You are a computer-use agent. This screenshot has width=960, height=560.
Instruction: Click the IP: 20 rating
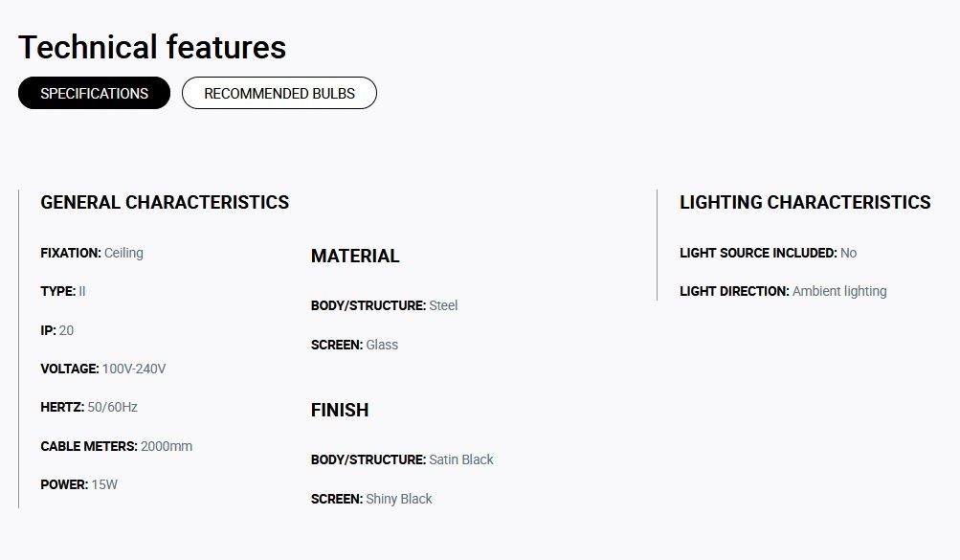(x=56, y=330)
